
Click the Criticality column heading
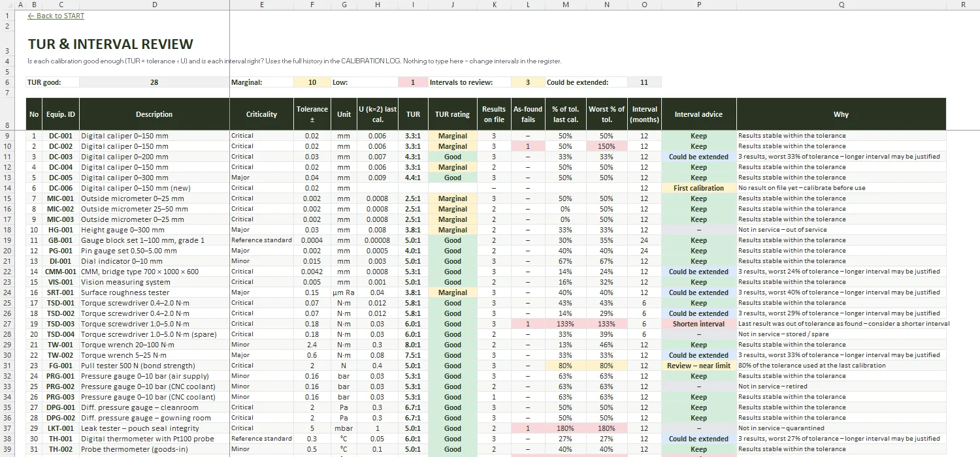pos(261,114)
